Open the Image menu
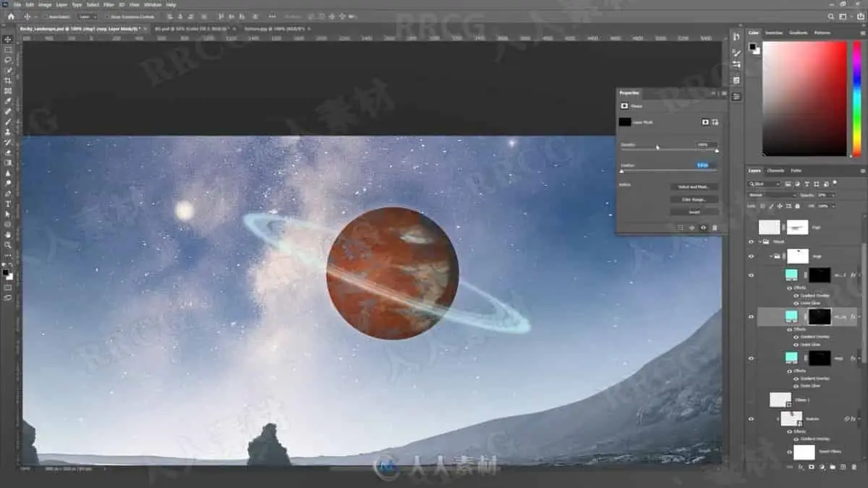The height and width of the screenshot is (488, 868). (43, 4)
